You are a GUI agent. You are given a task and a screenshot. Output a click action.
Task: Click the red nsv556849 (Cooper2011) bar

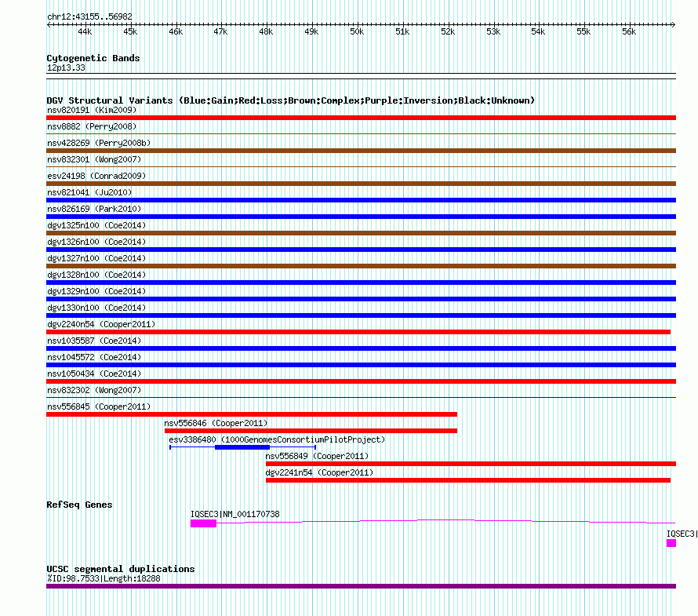coord(471,464)
